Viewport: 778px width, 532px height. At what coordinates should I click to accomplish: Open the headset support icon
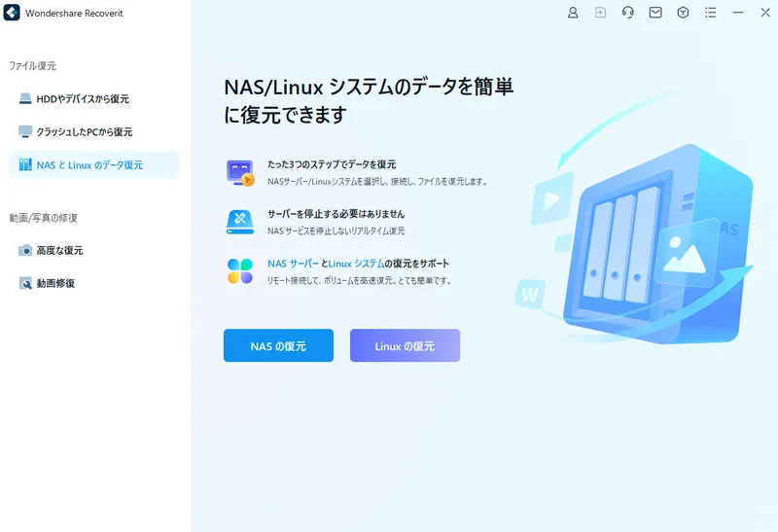coord(627,13)
